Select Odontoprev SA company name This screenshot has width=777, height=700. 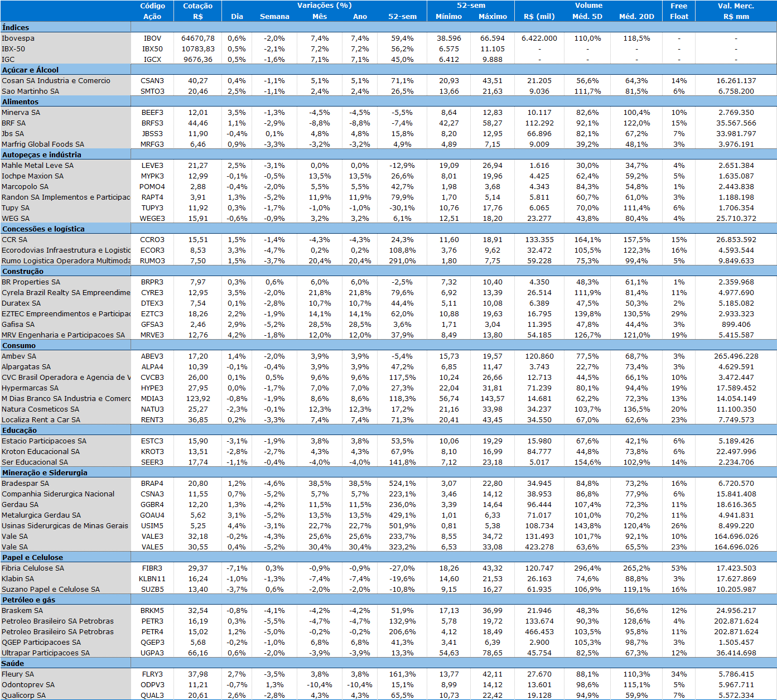(28, 685)
